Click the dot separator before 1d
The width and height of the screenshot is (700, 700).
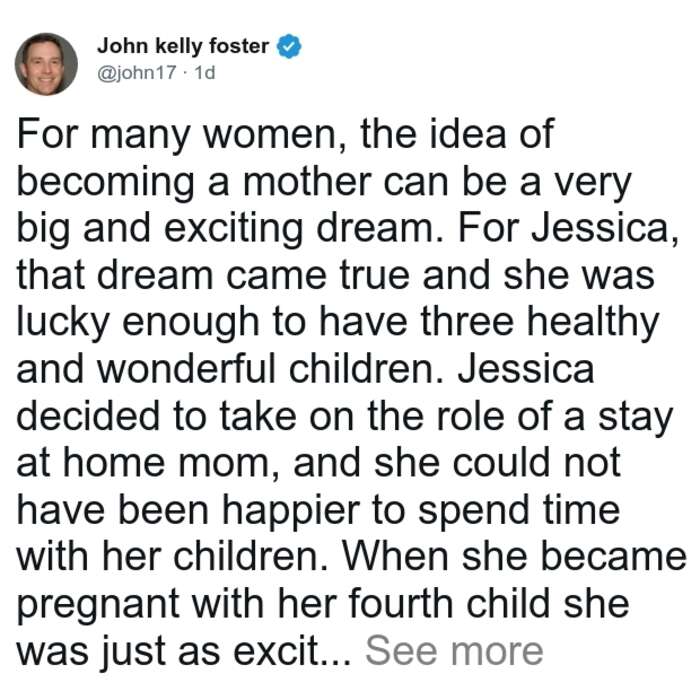click(x=186, y=73)
